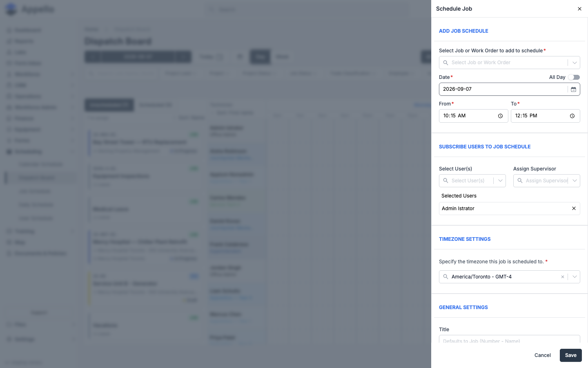Click the To time field 12:15 PM
Screen dimensions: 588x368
coord(545,116)
